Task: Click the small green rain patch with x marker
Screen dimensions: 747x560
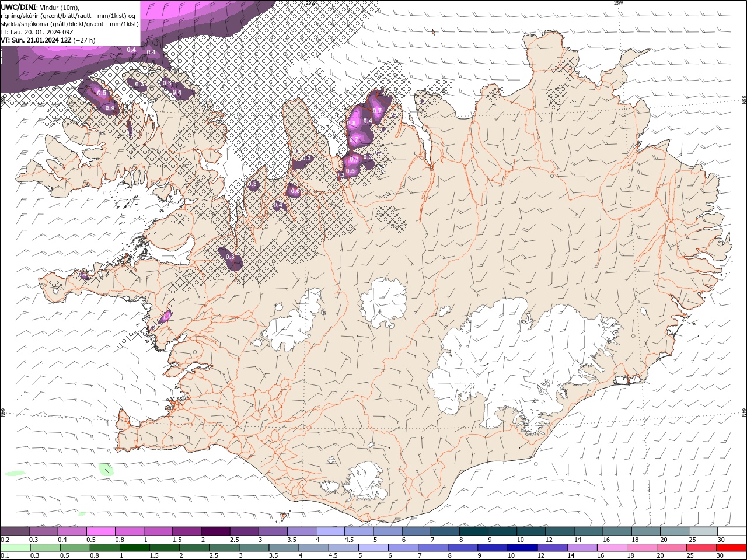Action: (x=106, y=469)
